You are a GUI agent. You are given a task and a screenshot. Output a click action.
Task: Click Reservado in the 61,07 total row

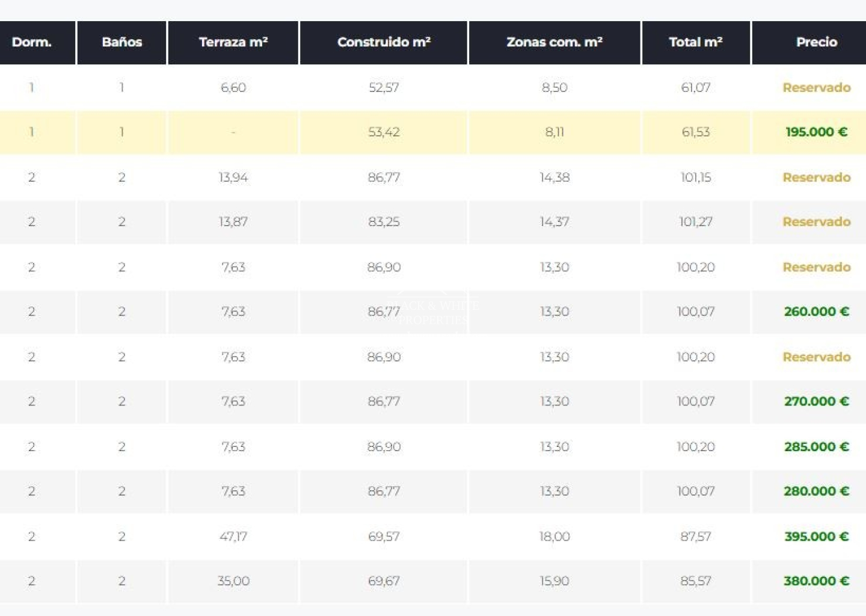816,87
